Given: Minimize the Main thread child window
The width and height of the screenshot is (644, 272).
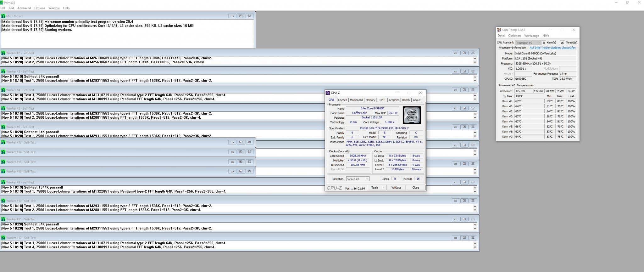Looking at the screenshot, I should 232,16.
